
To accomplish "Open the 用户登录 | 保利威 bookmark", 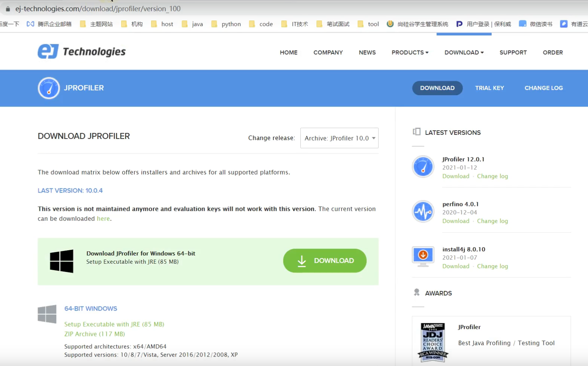I will tap(484, 24).
